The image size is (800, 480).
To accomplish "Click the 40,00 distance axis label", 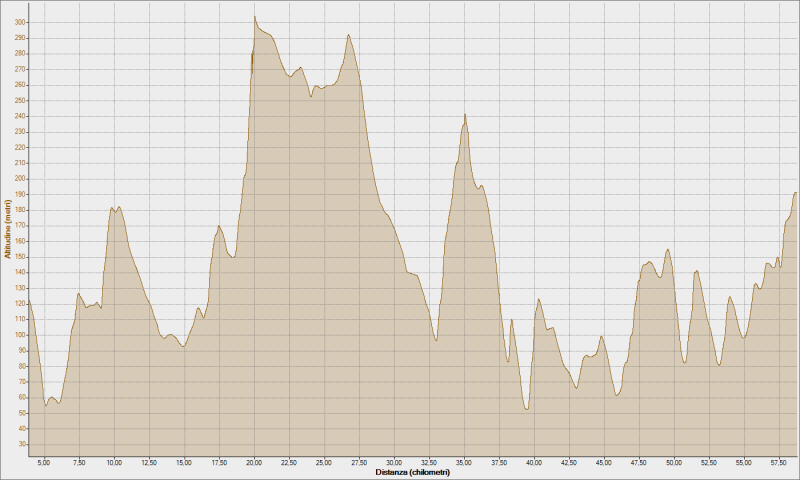I will tap(534, 463).
